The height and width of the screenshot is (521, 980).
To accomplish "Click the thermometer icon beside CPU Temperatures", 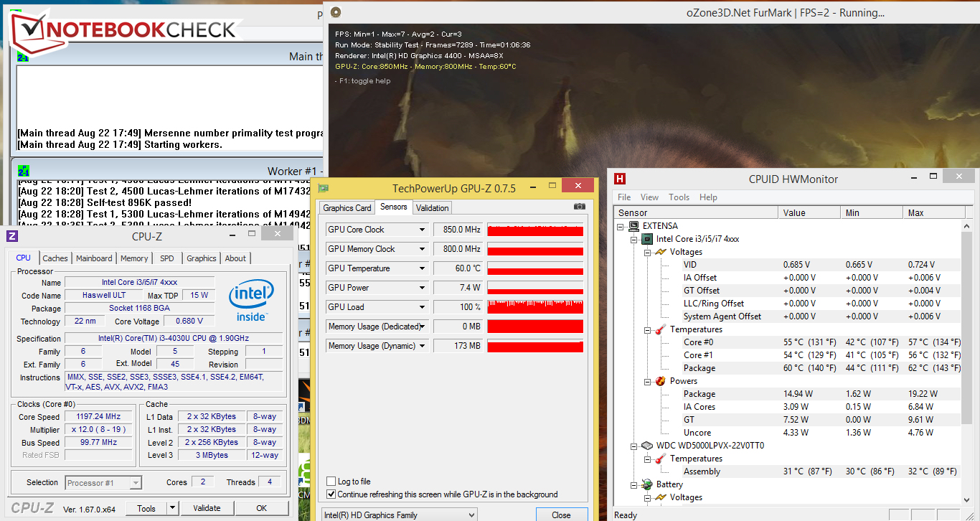I will (661, 329).
